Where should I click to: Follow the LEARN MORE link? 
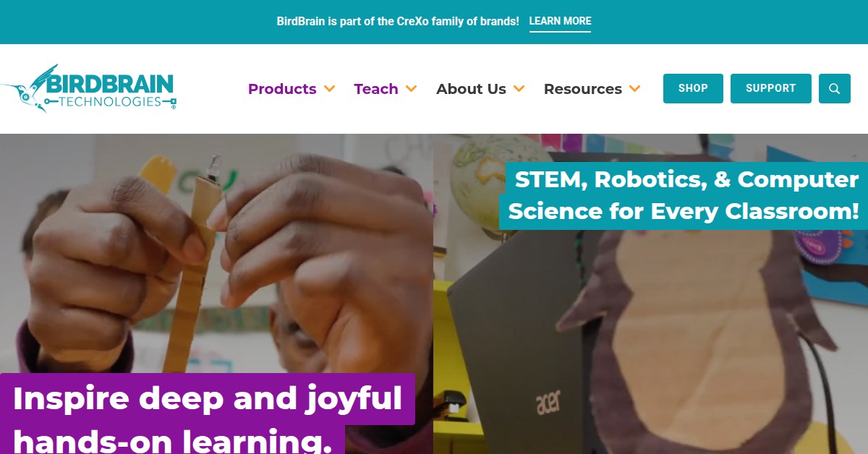[560, 22]
